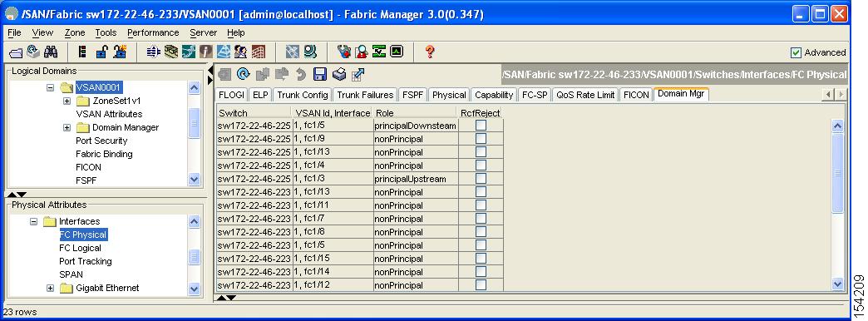Click the export table arrow icon
Image resolution: width=868 pixels, height=321 pixels.
(x=358, y=74)
